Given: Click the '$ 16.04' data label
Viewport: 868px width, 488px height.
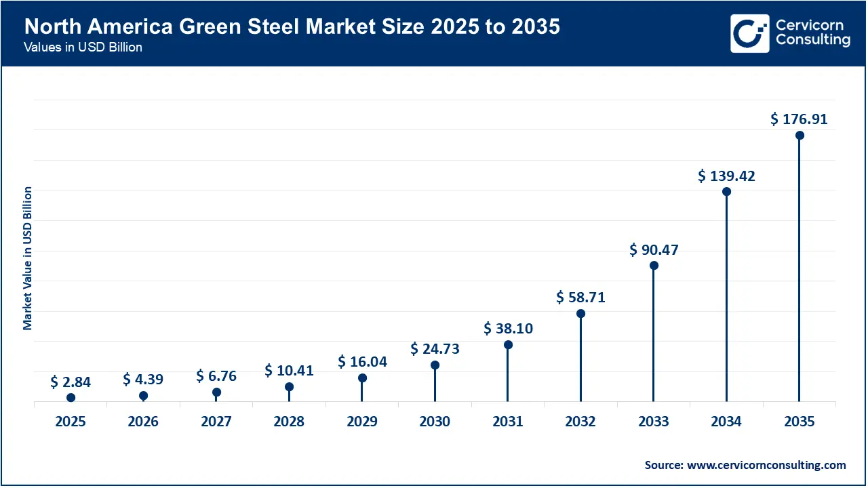Looking at the screenshot, I should click(x=362, y=362).
